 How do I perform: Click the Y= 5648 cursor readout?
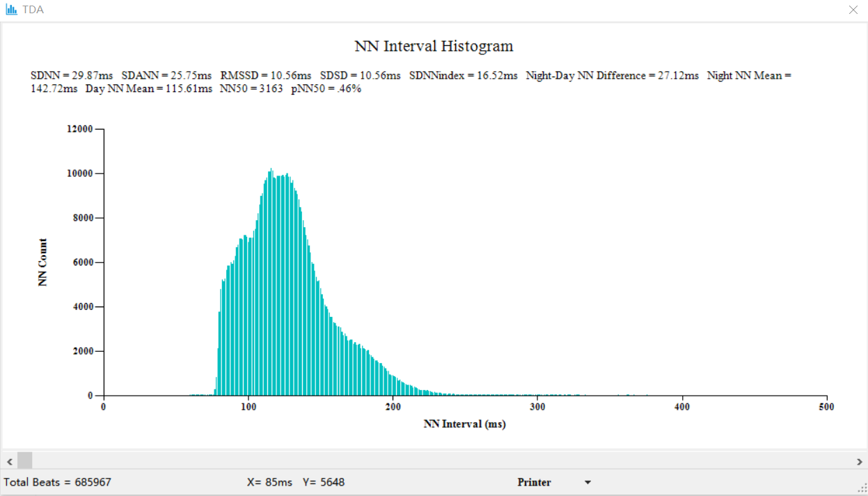click(324, 482)
